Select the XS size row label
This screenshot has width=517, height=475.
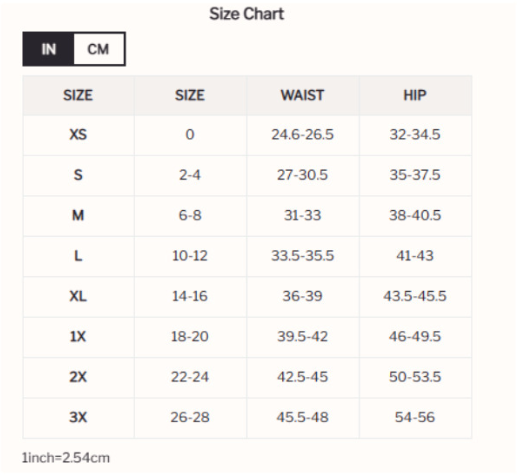pos(78,135)
